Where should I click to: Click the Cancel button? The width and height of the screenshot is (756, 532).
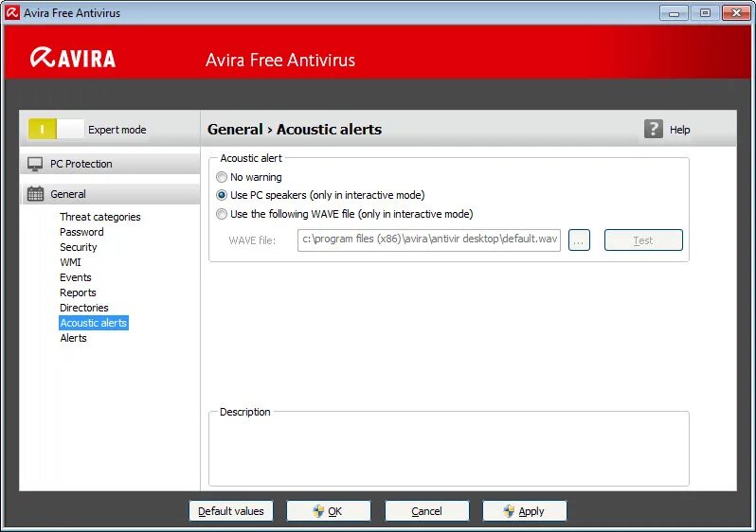coord(426,511)
